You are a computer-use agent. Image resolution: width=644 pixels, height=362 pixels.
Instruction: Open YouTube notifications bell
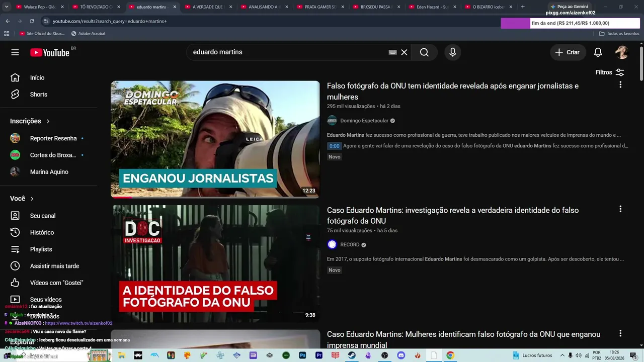tap(598, 52)
